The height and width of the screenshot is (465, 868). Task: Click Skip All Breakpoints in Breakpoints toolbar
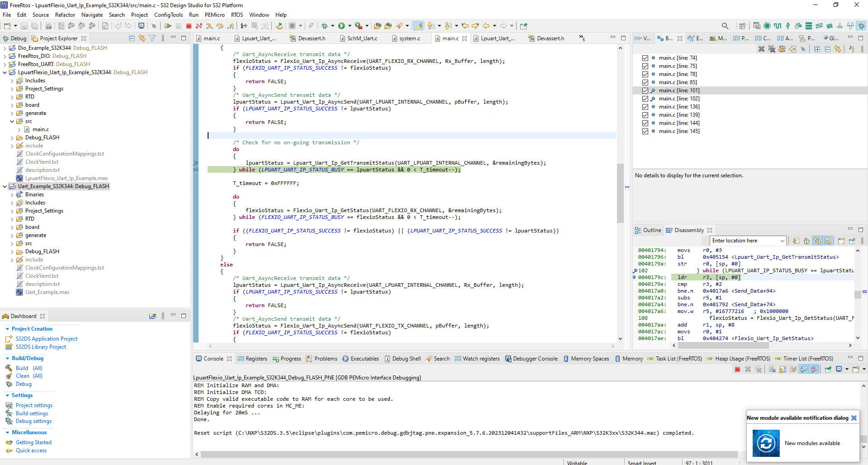point(803,49)
